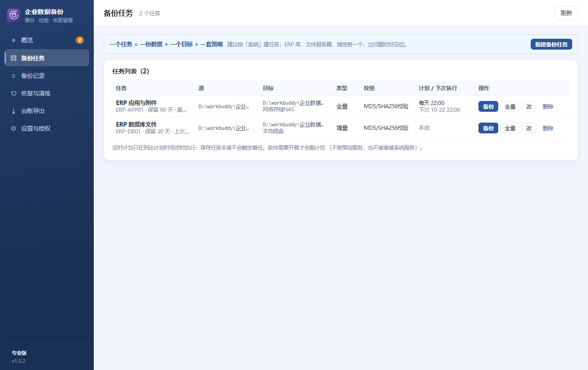
Task: Click the 概览 sidebar icon
Action: click(x=14, y=40)
